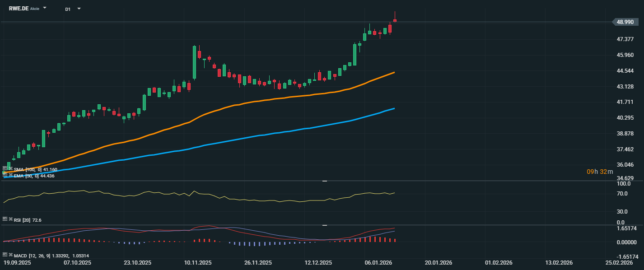Open settings icon for RSI indicator
644x270 pixels.
[5, 219]
